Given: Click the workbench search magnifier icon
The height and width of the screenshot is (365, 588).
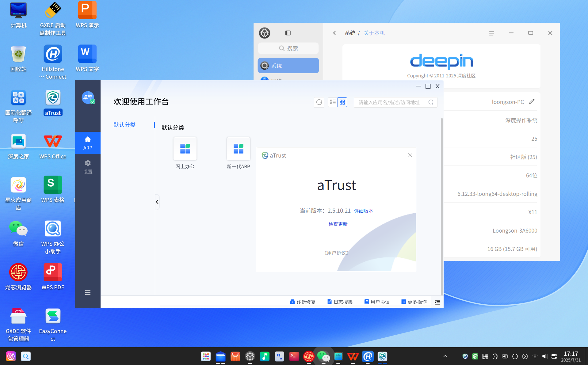Looking at the screenshot, I should pos(431,102).
